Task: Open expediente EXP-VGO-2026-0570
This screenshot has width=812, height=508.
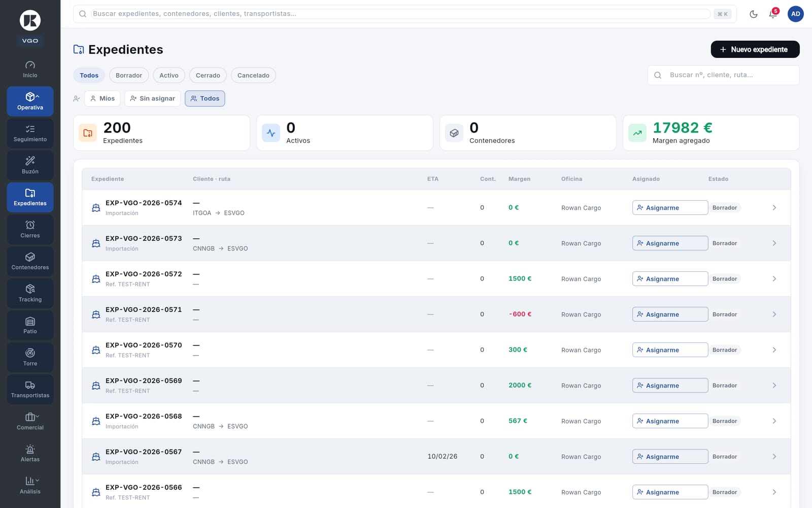Action: pos(436,350)
